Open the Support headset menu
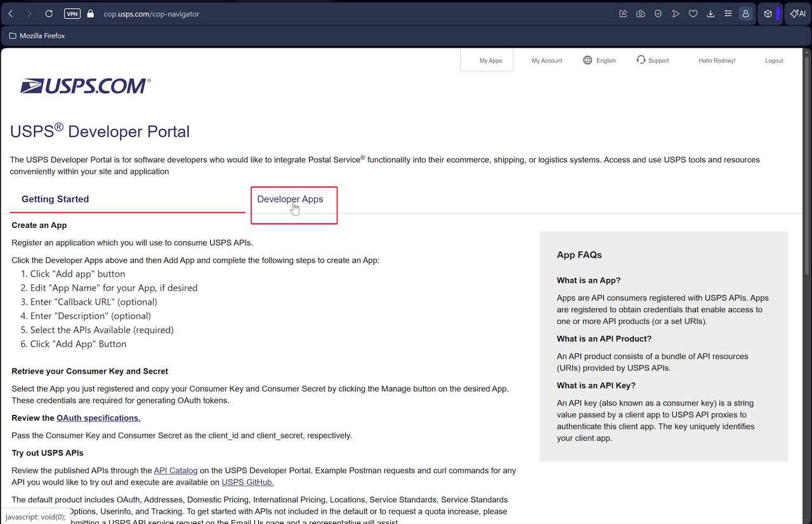The height and width of the screenshot is (524, 812). point(653,60)
